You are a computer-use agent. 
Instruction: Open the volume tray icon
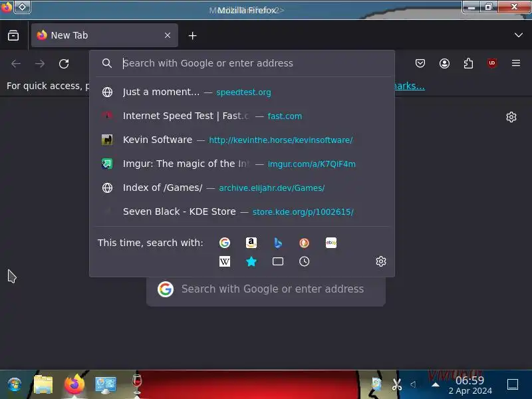(x=413, y=384)
